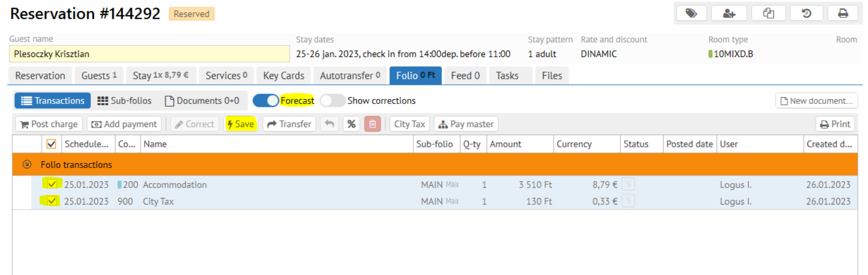Image resolution: width=868 pixels, height=275 pixels.
Task: Open the Guests tab
Action: (x=99, y=75)
